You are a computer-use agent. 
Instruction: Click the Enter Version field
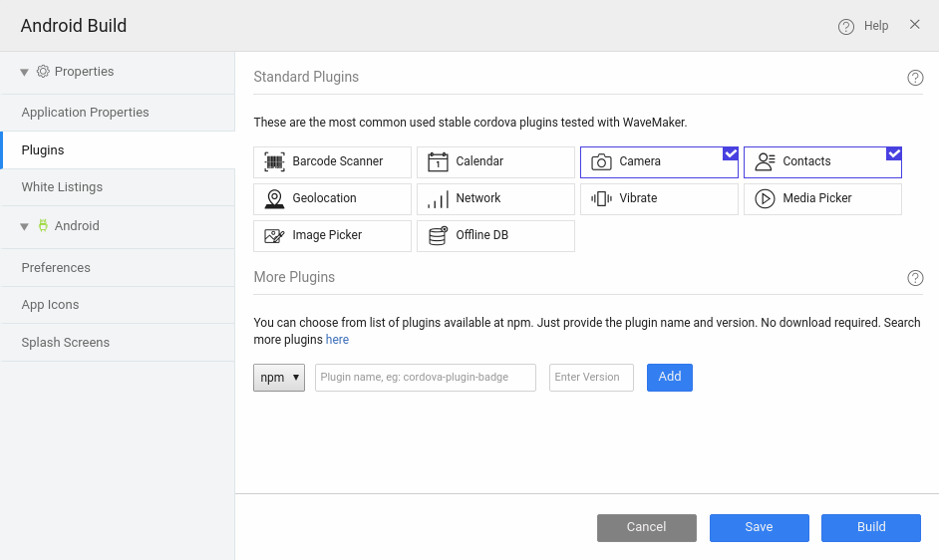(x=591, y=378)
